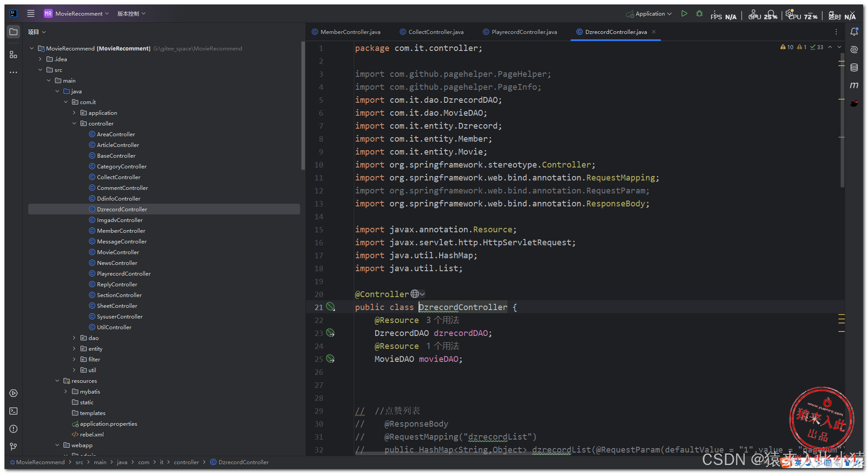Switch to PlayrecordController.java tab
Viewport: 868px width, 474px height.
(x=520, y=32)
